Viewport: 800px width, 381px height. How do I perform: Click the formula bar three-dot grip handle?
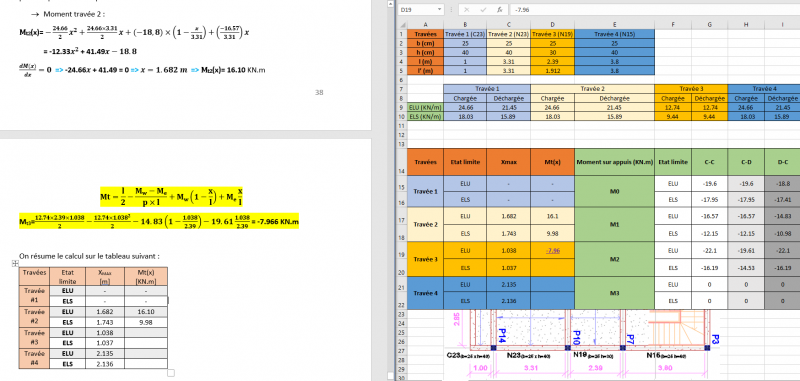pyautogui.click(x=452, y=10)
